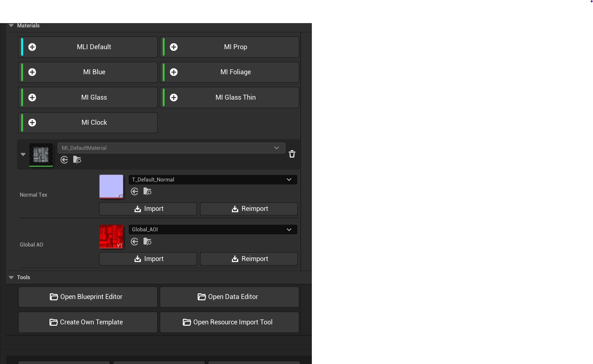This screenshot has width=593, height=364.
Task: Open the Global_AOI texture dropdown
Action: pyautogui.click(x=213, y=229)
